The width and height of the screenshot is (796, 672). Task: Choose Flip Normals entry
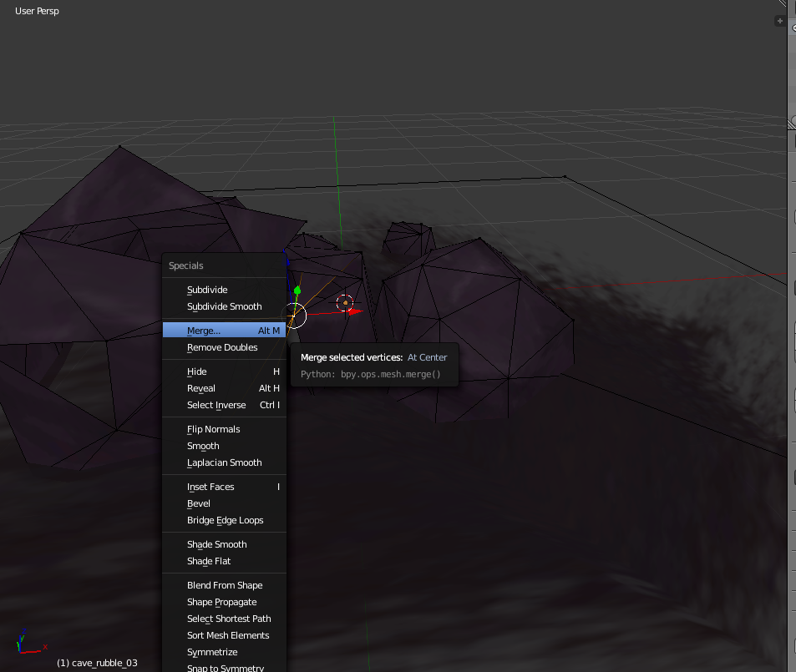pos(224,429)
